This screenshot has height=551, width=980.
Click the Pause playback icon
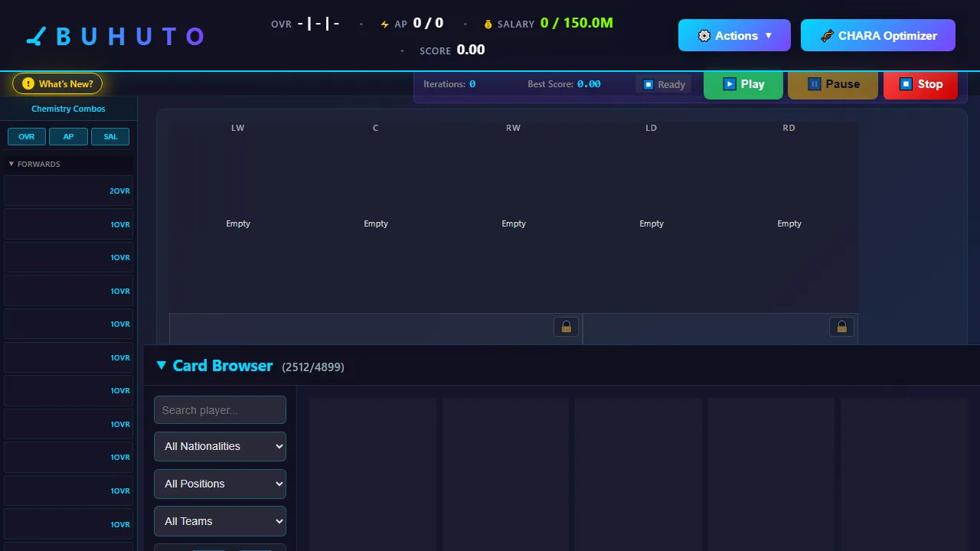814,84
